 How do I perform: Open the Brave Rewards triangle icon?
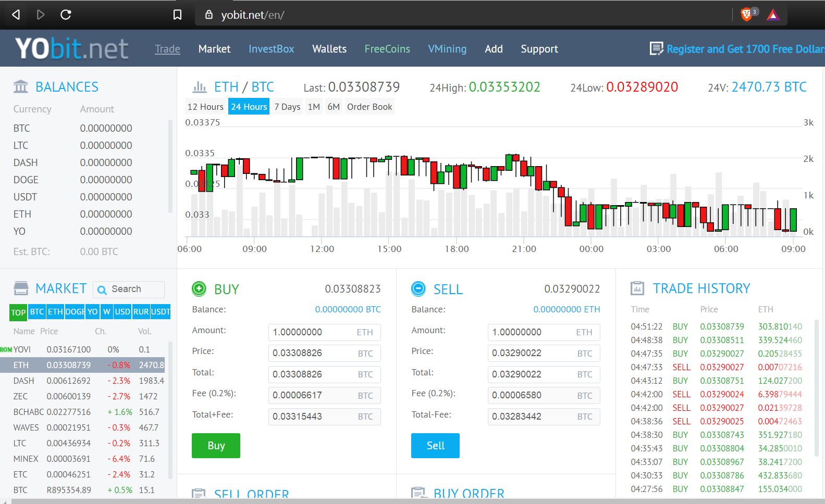click(773, 15)
